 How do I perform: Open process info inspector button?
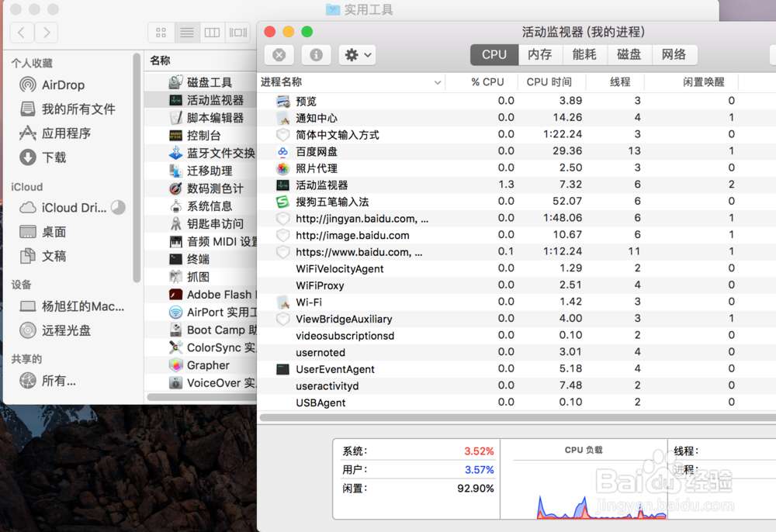click(x=316, y=55)
